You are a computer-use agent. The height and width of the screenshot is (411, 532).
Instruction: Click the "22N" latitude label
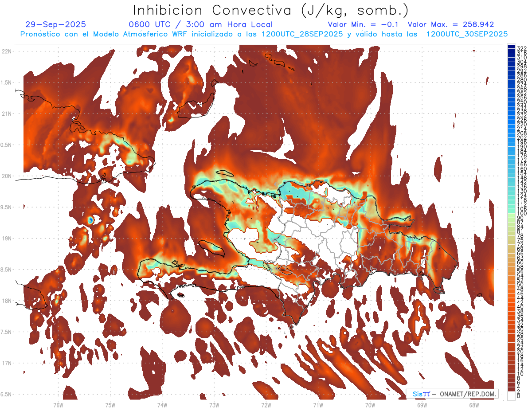7,51
